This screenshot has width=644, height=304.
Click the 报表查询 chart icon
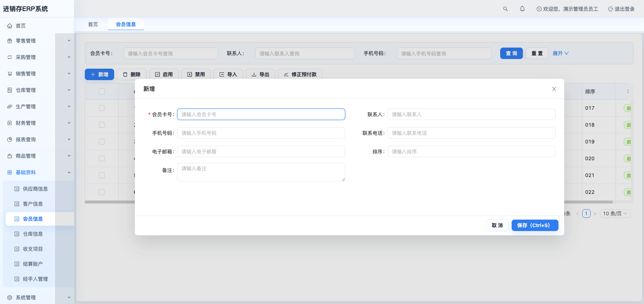click(x=10, y=139)
